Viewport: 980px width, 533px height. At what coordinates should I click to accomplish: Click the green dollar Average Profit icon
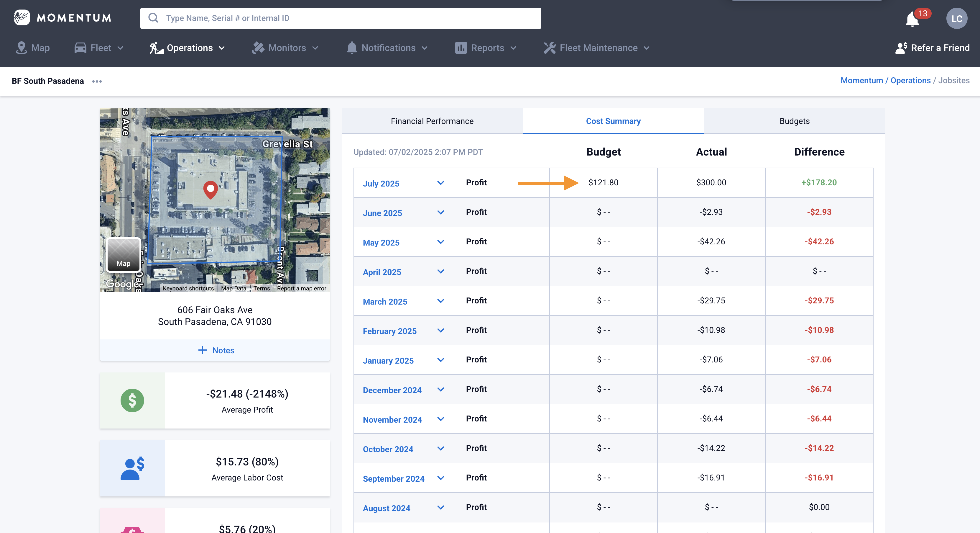pyautogui.click(x=132, y=400)
